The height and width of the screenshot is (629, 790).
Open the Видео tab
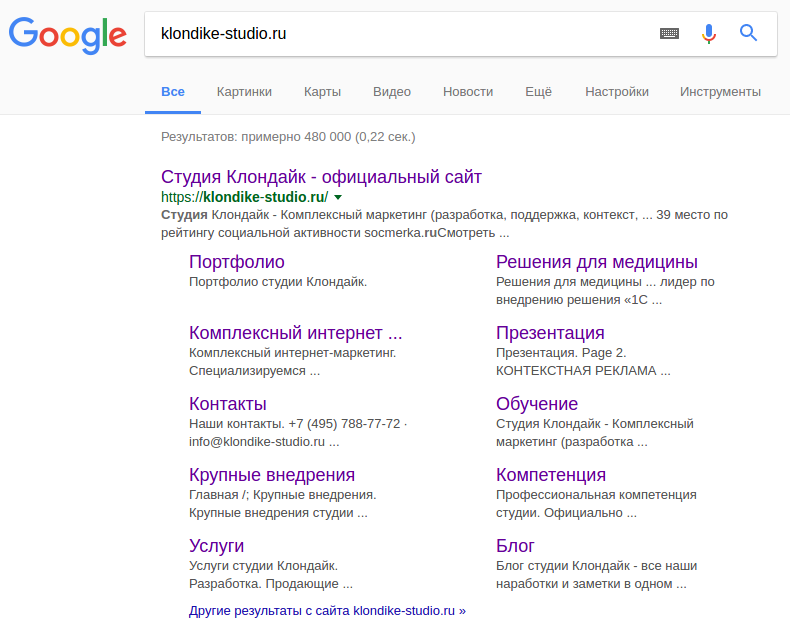392,92
